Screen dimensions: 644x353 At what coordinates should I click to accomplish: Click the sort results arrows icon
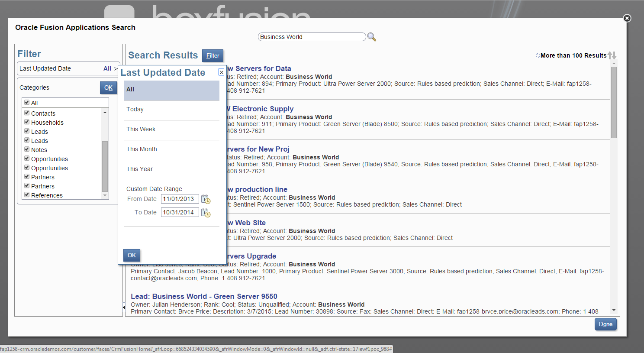click(x=612, y=55)
